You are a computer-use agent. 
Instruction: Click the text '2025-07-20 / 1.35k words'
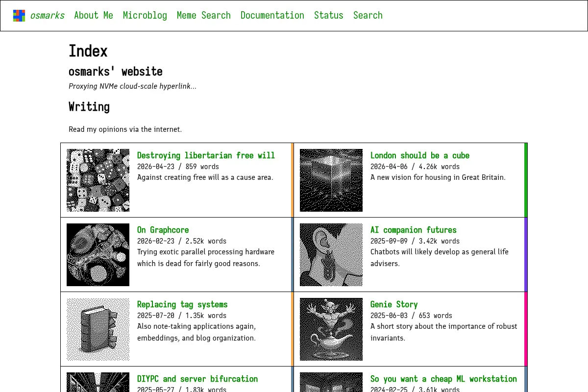pyautogui.click(x=182, y=316)
